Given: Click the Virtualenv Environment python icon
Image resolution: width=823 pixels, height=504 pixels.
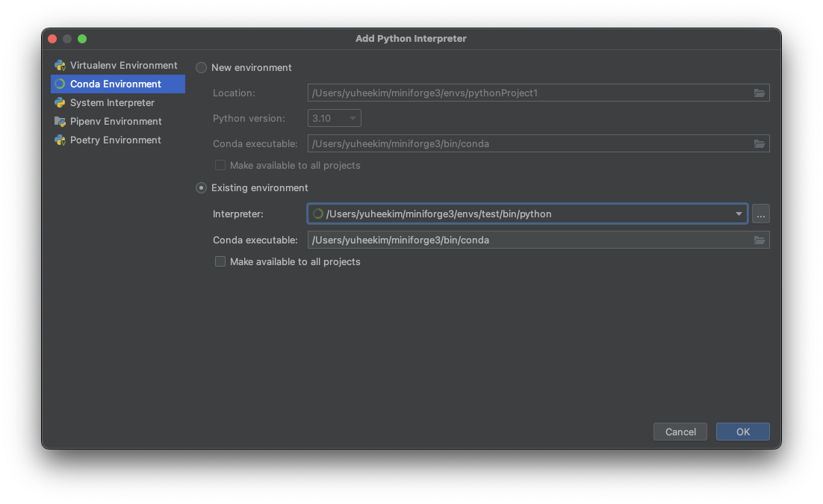Looking at the screenshot, I should 60,65.
